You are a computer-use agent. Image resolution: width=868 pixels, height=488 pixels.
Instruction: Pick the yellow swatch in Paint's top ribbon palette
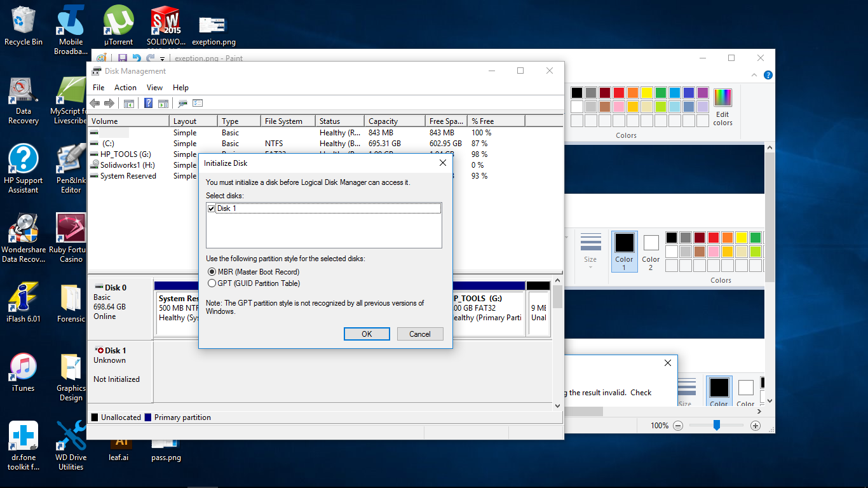646,93
